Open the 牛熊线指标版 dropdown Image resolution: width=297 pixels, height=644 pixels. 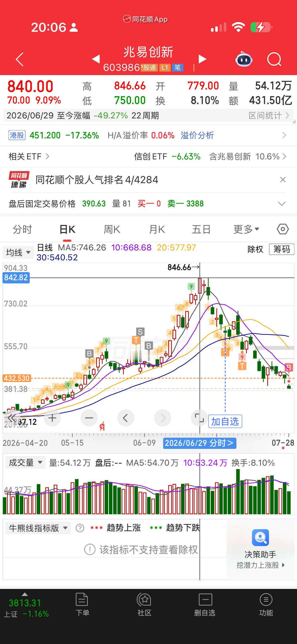tap(38, 528)
